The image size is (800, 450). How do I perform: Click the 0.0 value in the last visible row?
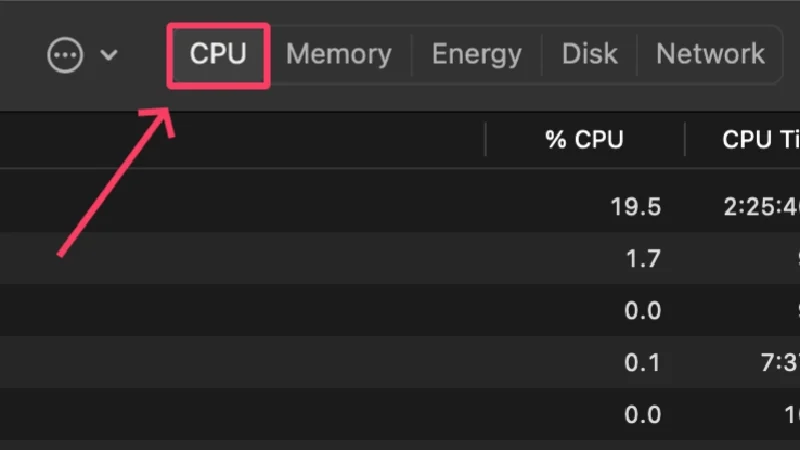[642, 413]
